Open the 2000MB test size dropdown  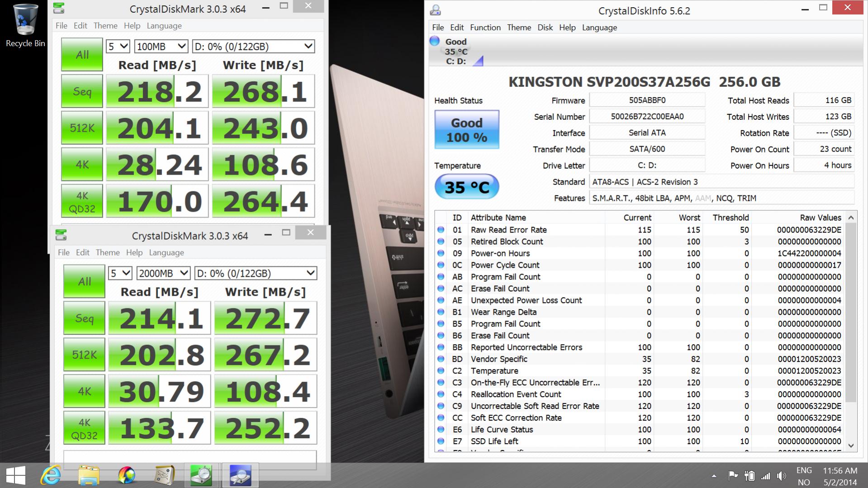(x=163, y=273)
